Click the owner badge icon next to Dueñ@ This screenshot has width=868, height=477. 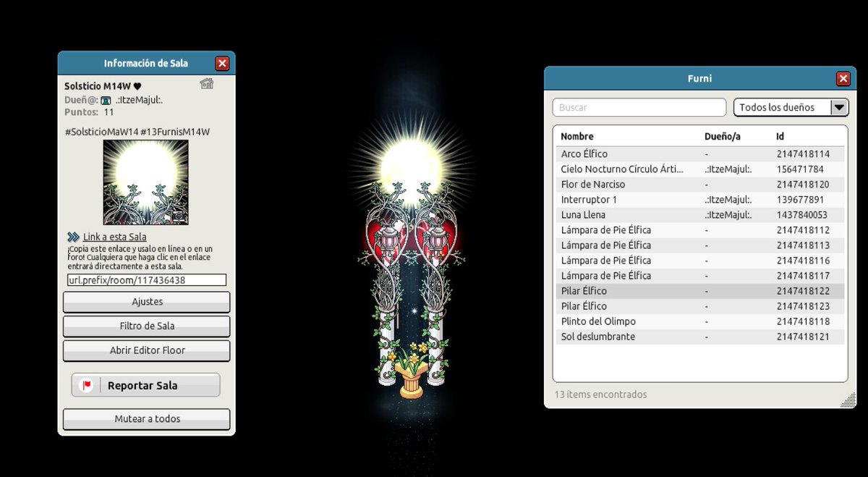pyautogui.click(x=106, y=100)
